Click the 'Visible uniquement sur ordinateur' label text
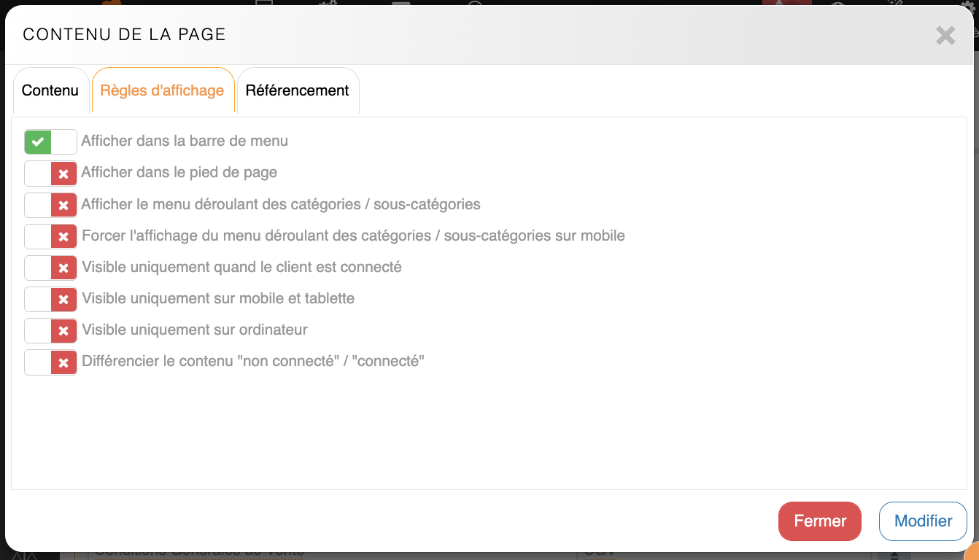This screenshot has width=979, height=560. (195, 330)
